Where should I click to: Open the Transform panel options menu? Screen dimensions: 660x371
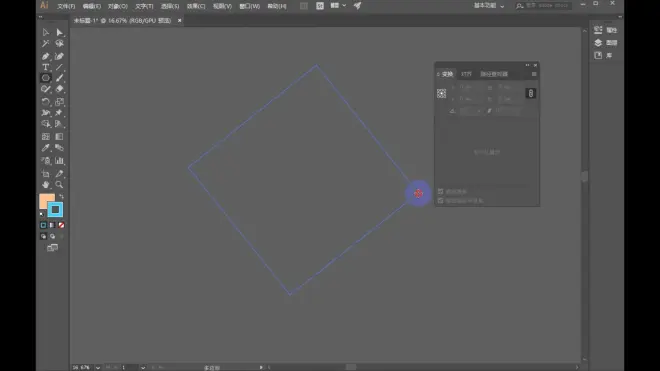(x=534, y=74)
